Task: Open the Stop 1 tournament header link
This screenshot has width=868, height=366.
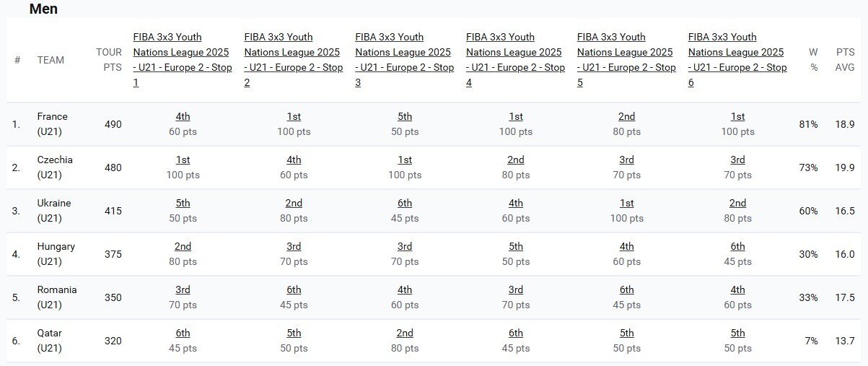Action: (181, 60)
